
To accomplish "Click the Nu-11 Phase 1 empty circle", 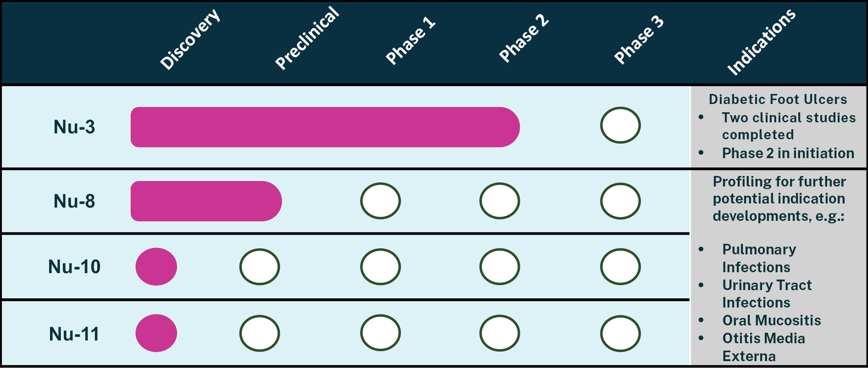I will [x=380, y=333].
